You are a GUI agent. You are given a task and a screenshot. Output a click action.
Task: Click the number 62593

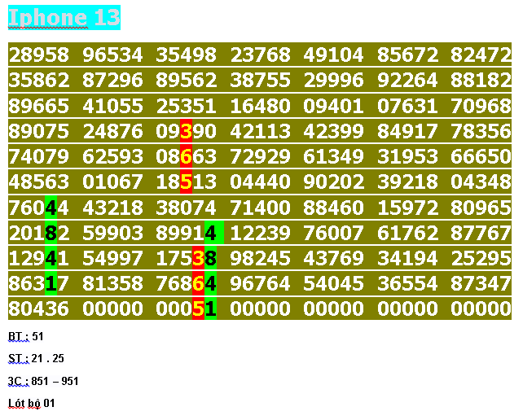click(112, 156)
